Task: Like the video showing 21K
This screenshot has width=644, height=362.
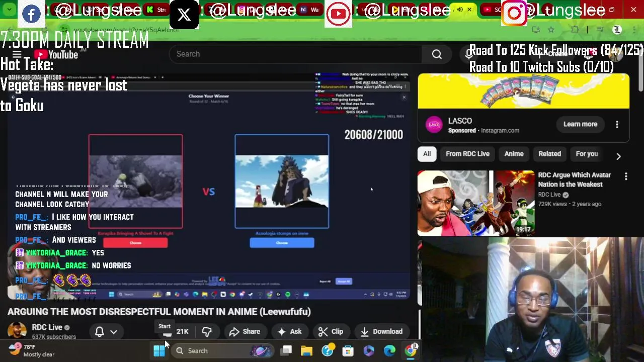Action: 175,331
